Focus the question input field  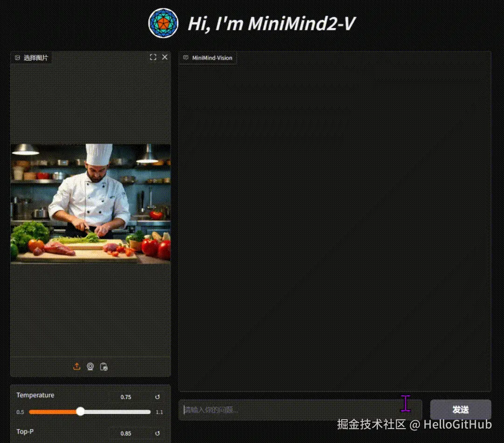click(300, 410)
